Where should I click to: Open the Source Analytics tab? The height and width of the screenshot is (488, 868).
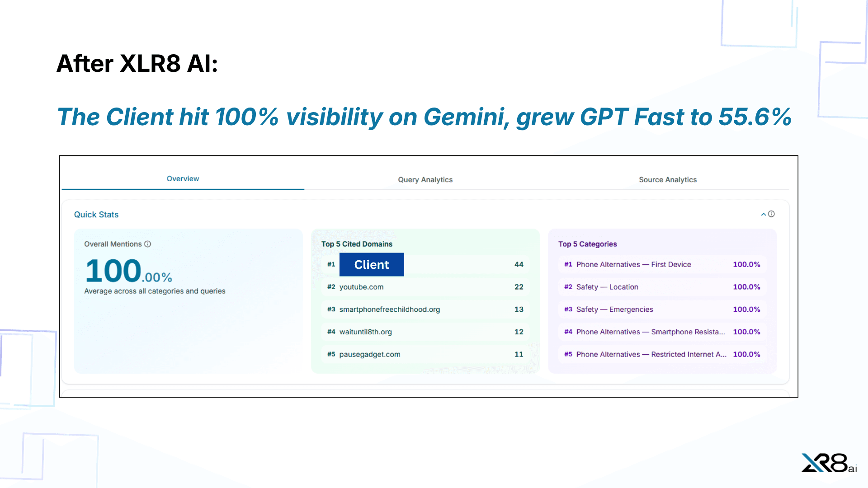668,179
